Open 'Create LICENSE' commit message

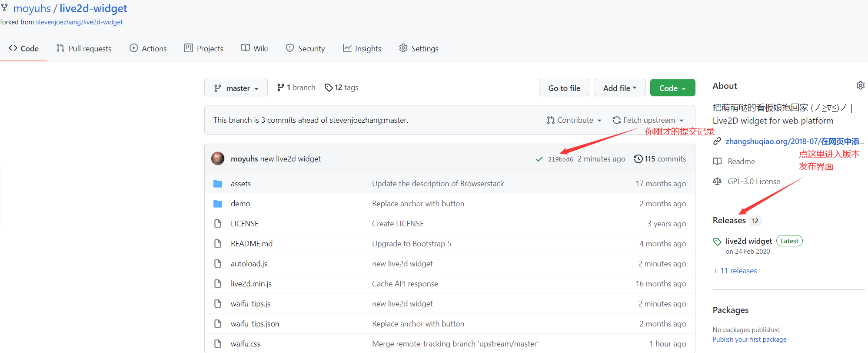pyautogui.click(x=398, y=224)
